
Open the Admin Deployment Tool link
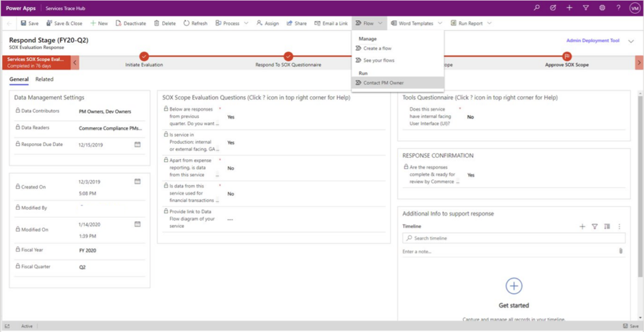point(592,41)
